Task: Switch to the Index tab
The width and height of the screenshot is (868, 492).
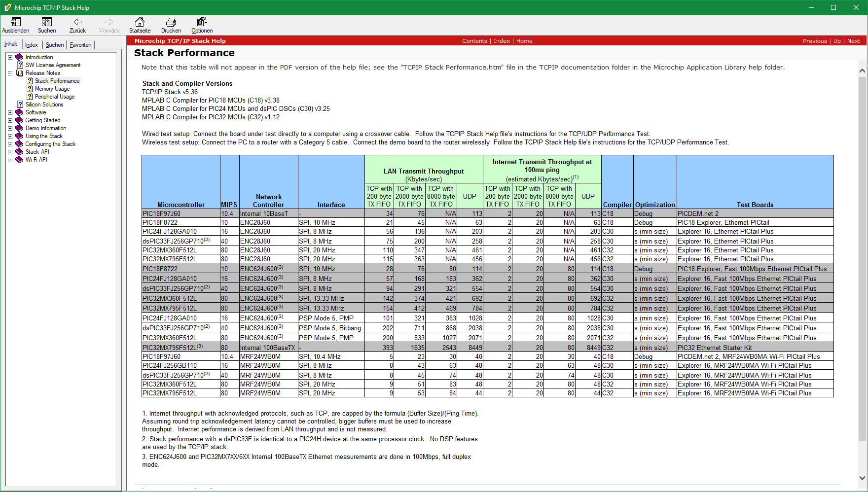Action: click(32, 45)
